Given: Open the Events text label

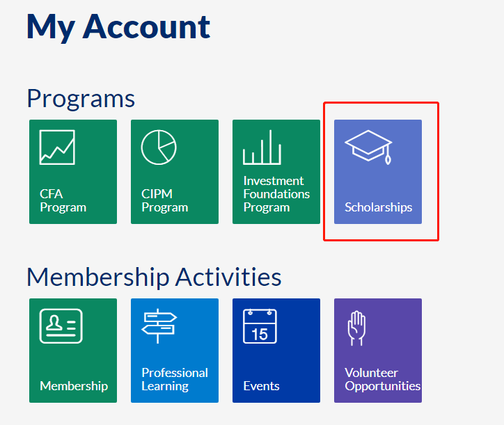Looking at the screenshot, I should click(x=261, y=386).
